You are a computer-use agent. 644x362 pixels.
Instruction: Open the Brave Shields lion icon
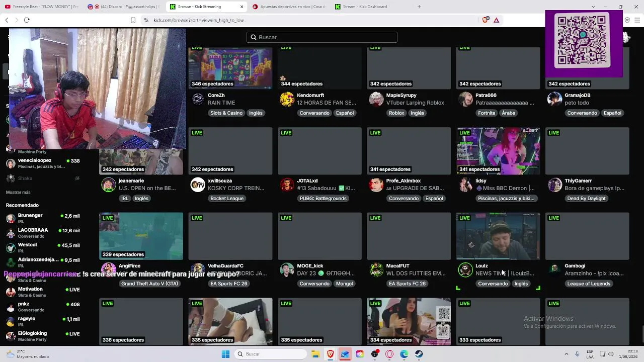pyautogui.click(x=485, y=20)
